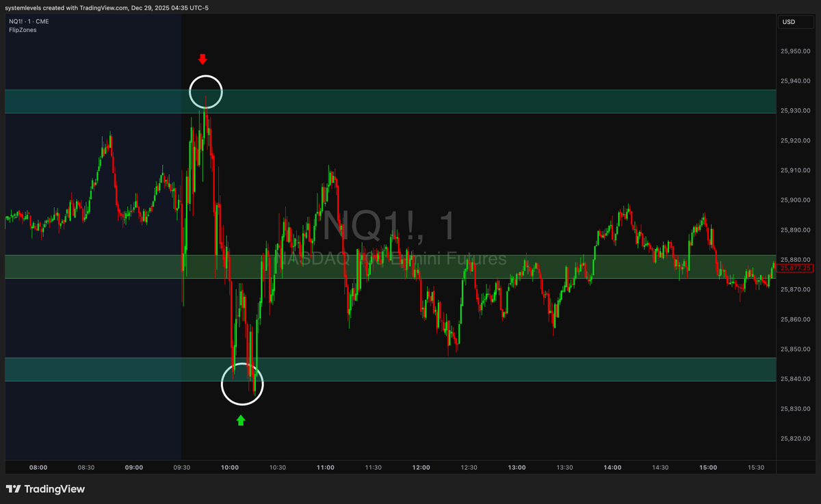Click the 10:30 time axis label
The width and height of the screenshot is (821, 504).
coord(278,468)
